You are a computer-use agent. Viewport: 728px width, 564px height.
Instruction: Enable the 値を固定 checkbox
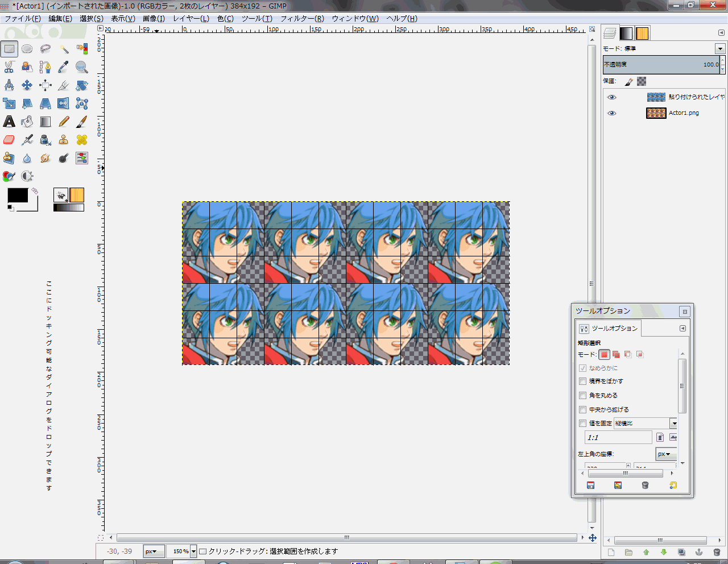(x=582, y=424)
